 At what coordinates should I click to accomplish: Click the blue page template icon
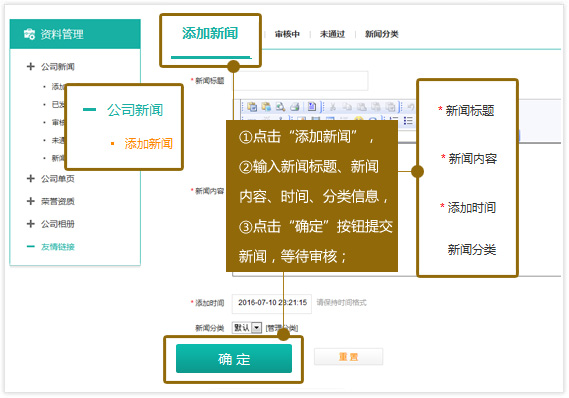coord(312,107)
